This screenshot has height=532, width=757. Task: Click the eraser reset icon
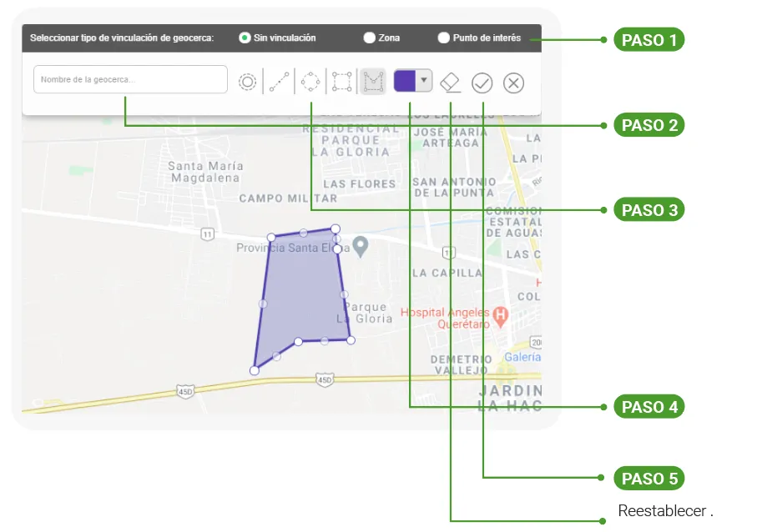point(451,83)
